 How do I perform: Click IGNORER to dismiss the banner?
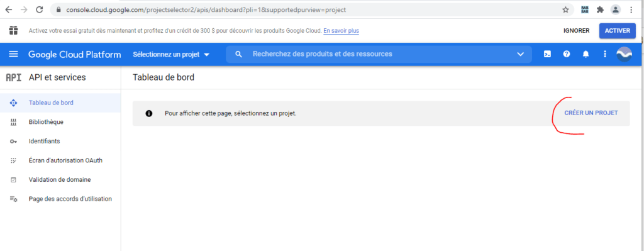pyautogui.click(x=576, y=31)
